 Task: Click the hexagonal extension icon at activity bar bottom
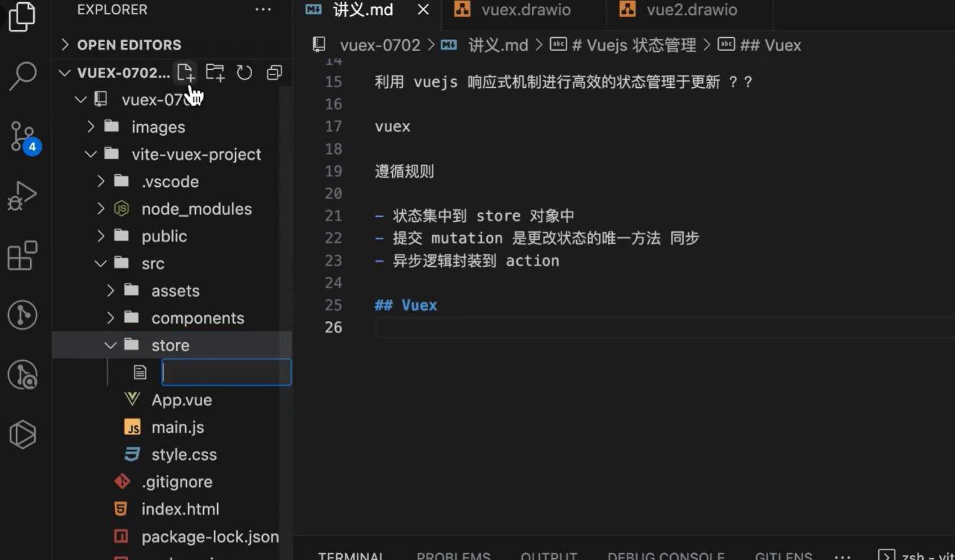point(23,434)
